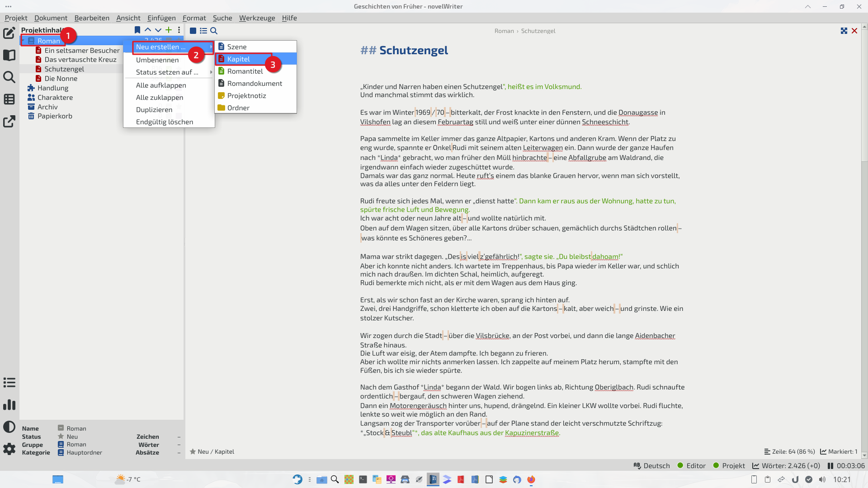
Task: Open Firefox from the taskbar
Action: coord(531,479)
